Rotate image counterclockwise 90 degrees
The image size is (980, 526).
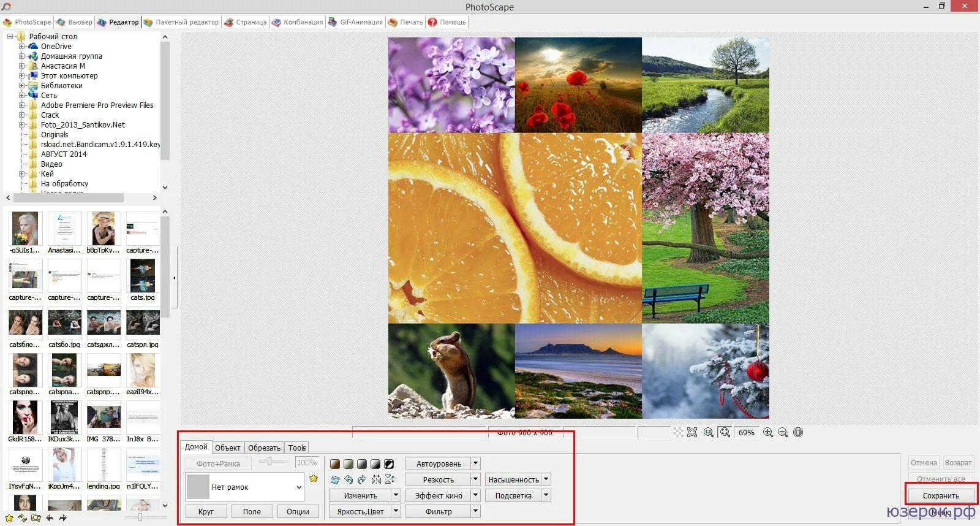349,479
